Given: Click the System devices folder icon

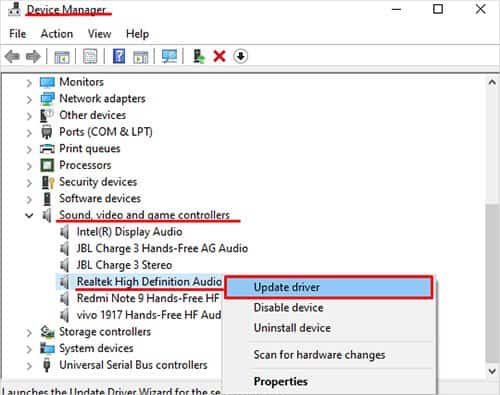Looking at the screenshot, I should [47, 348].
